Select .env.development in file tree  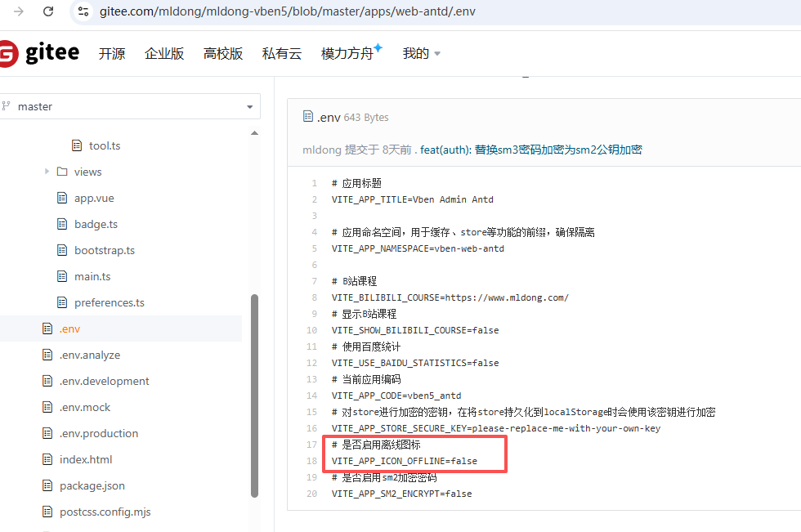[x=104, y=381]
